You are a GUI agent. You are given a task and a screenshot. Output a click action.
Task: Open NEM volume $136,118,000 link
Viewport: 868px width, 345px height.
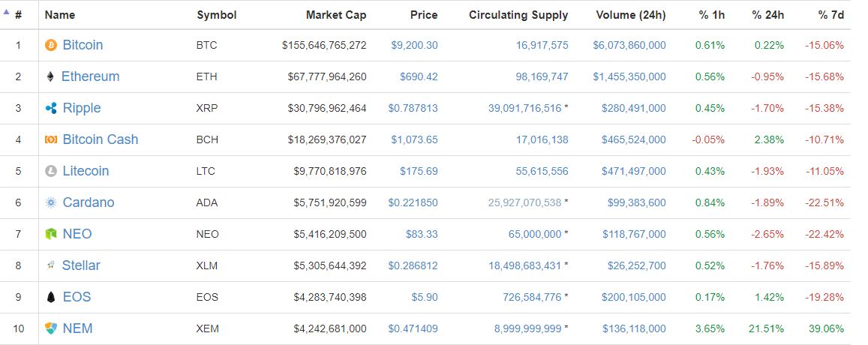tap(633, 328)
